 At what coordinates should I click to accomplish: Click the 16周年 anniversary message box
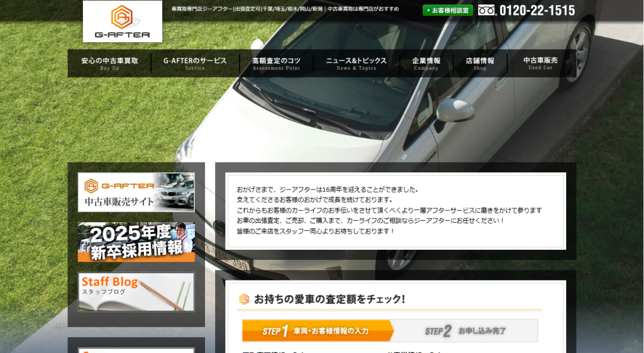tap(395, 210)
